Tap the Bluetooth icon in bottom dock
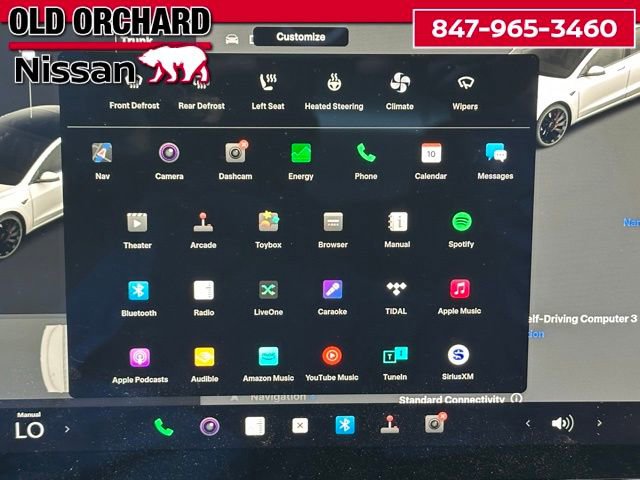Image resolution: width=640 pixels, height=480 pixels. coord(345,425)
